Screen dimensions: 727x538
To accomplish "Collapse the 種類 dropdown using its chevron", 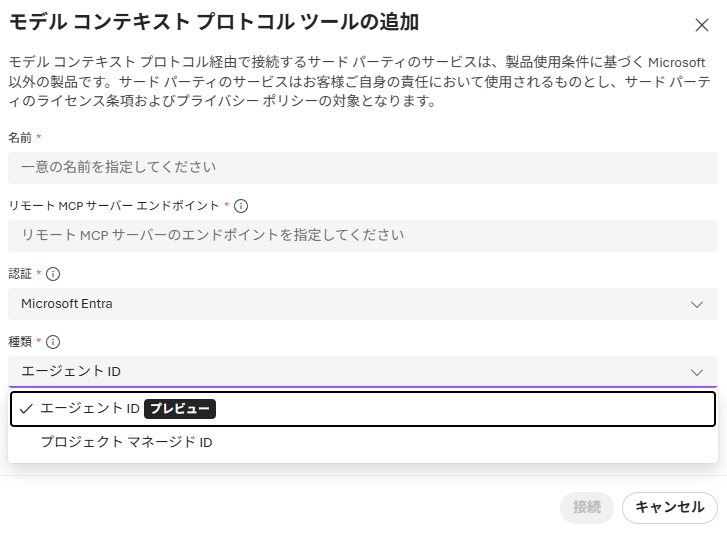I will tap(697, 372).
